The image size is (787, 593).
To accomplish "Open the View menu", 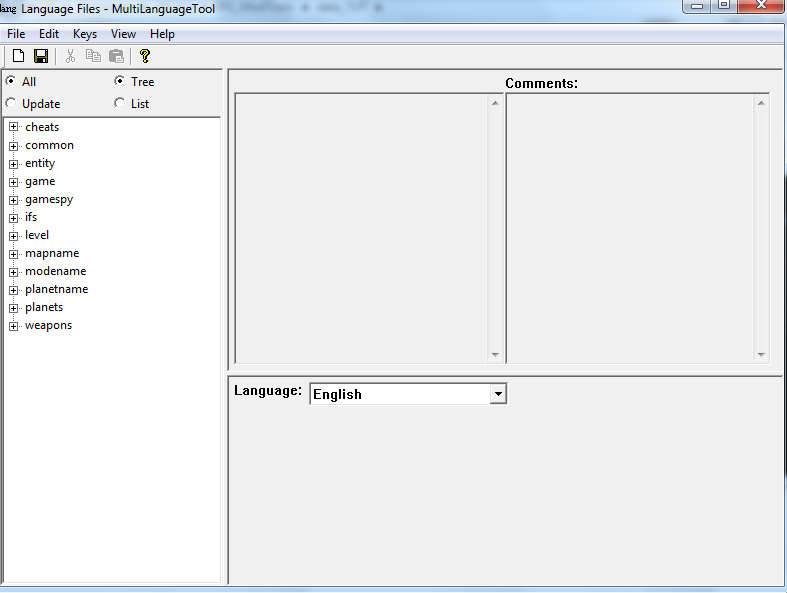I will tap(123, 34).
